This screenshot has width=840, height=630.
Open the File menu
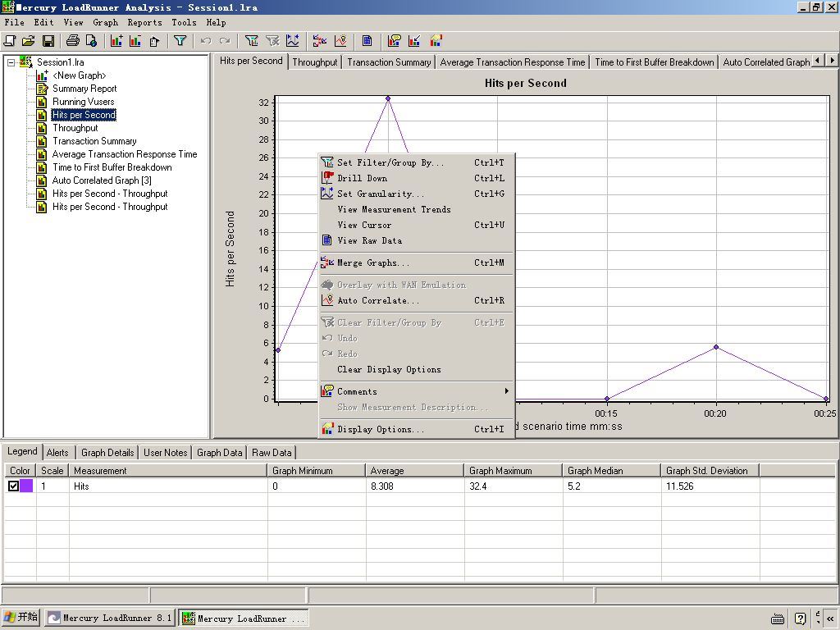15,22
